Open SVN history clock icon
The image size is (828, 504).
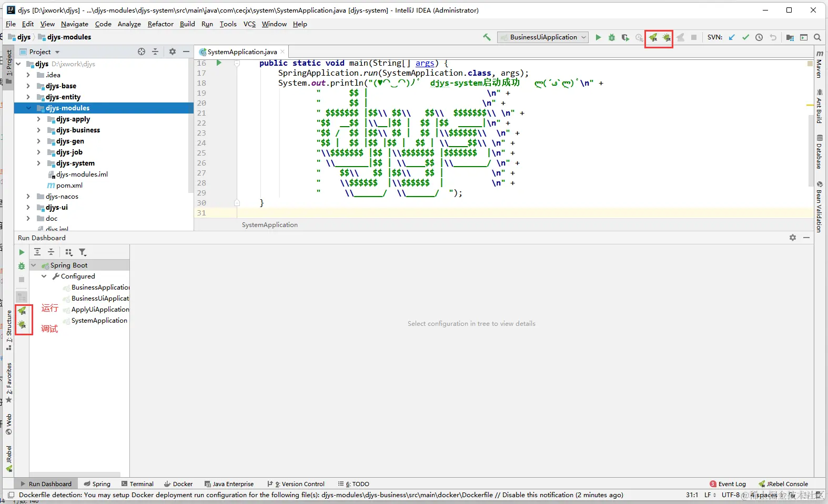click(759, 37)
